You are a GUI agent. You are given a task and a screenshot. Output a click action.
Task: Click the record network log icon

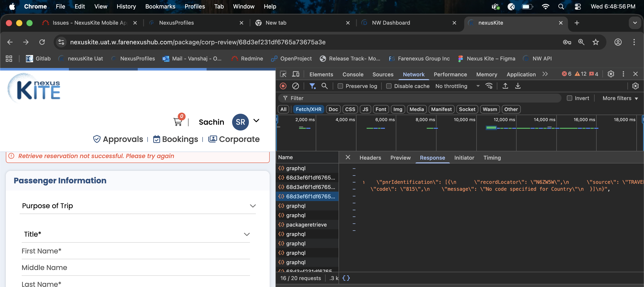point(283,86)
